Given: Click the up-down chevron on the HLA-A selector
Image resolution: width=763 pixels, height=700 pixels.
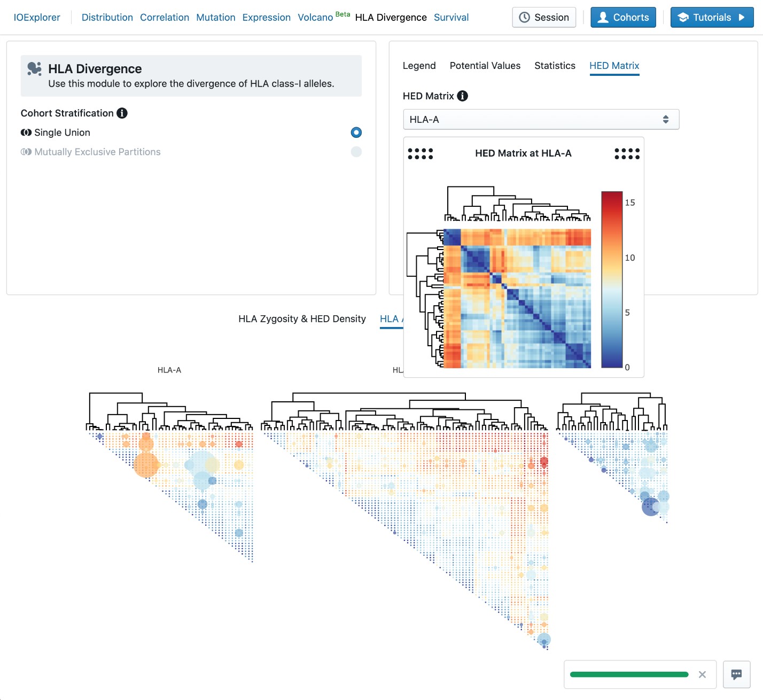Looking at the screenshot, I should point(666,119).
